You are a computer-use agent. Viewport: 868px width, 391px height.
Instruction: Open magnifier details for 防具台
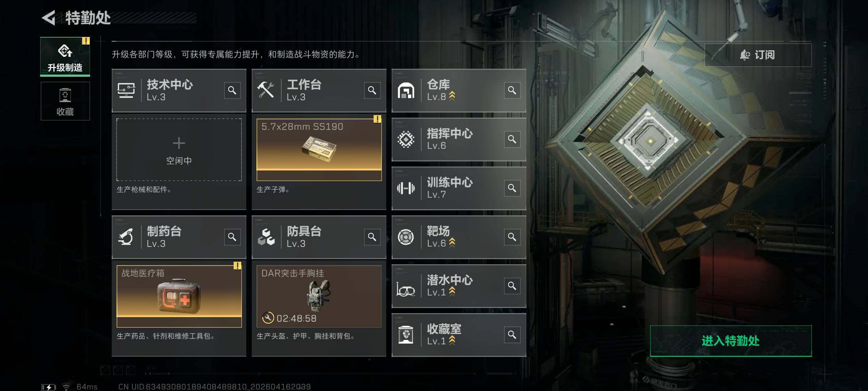(x=372, y=237)
